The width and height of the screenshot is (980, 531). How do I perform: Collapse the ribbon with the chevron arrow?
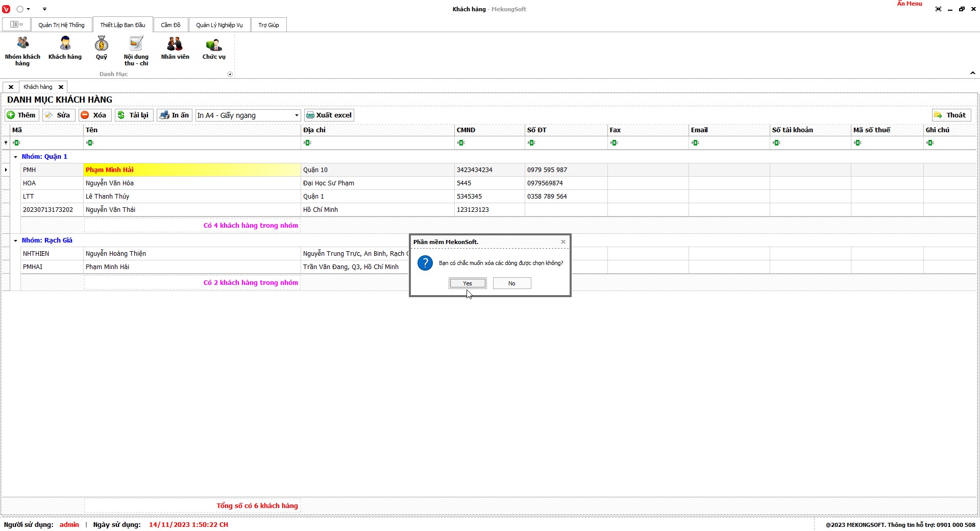972,74
